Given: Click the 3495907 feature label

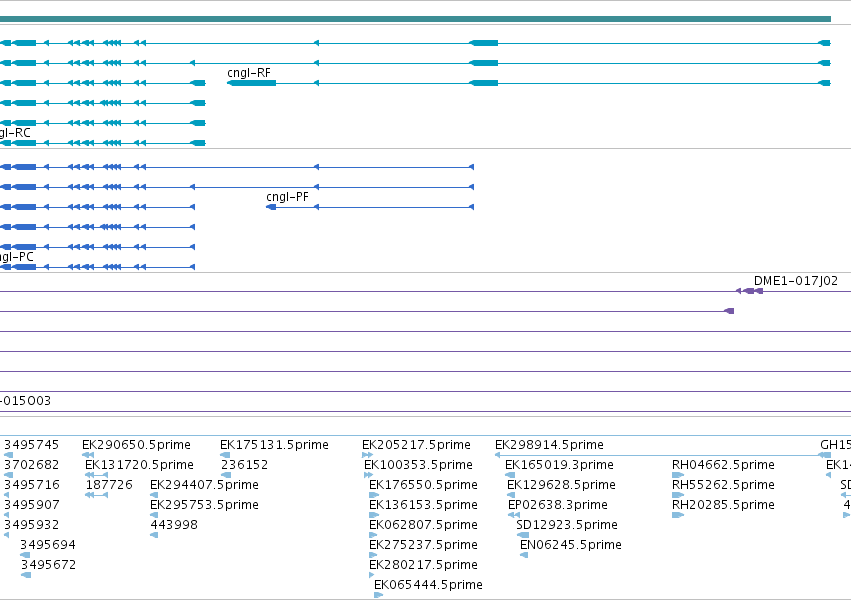Looking at the screenshot, I should 31,505.
